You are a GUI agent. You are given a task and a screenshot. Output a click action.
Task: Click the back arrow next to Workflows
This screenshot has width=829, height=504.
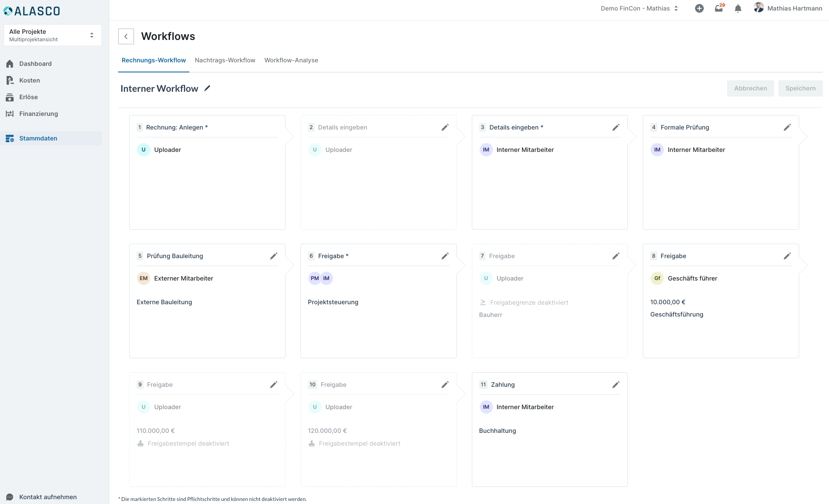(126, 36)
